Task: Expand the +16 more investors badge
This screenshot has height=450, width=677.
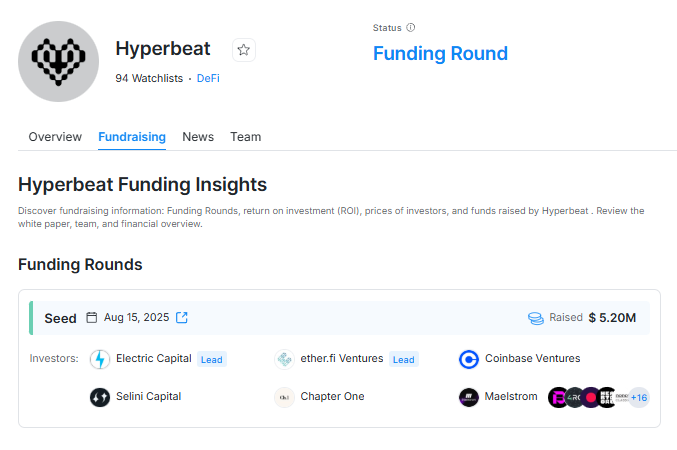Action: point(639,397)
